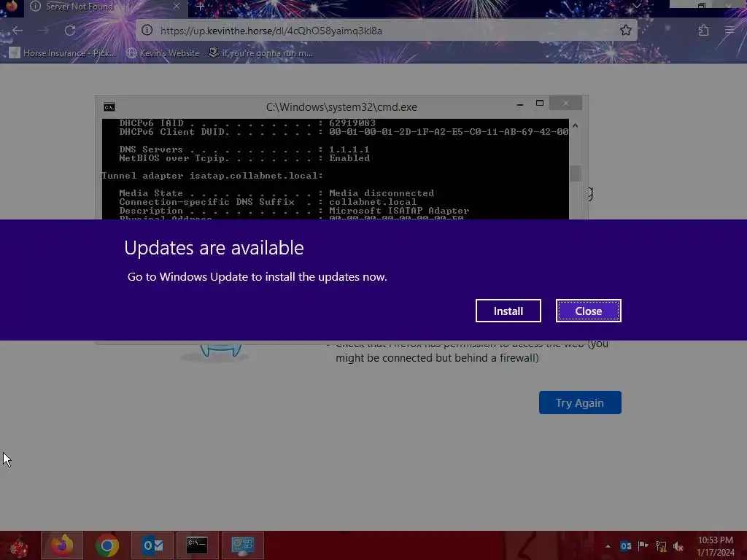Viewport: 747px width, 560px height.
Task: Maximize the cmd.exe window
Action: 539,103
